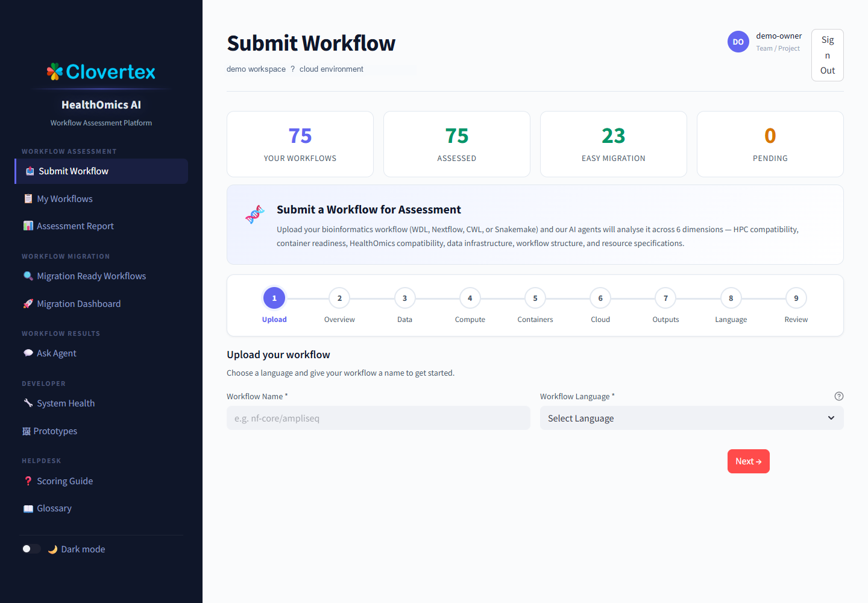Screen dimensions: 868x603
Task: Go to My Workflows page
Action: click(x=101, y=199)
